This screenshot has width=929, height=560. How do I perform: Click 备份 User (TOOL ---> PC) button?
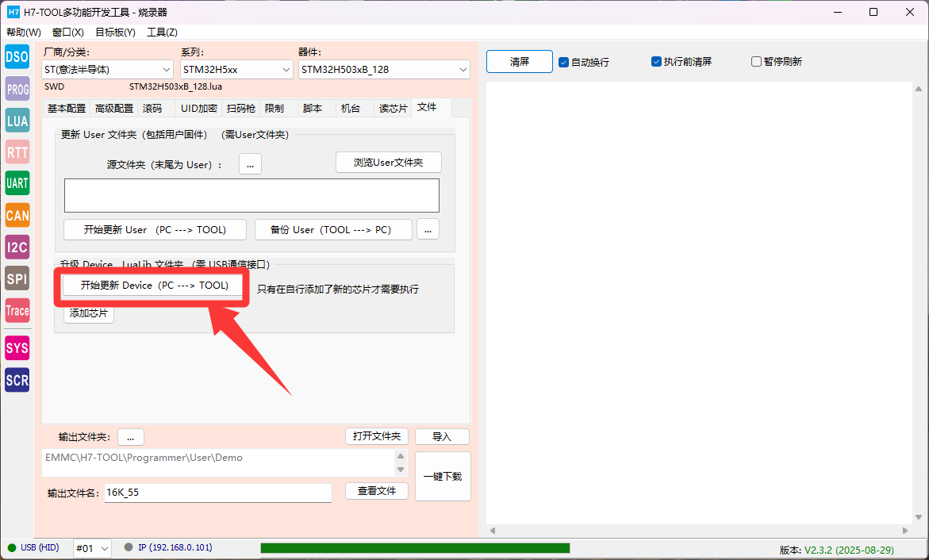(333, 230)
